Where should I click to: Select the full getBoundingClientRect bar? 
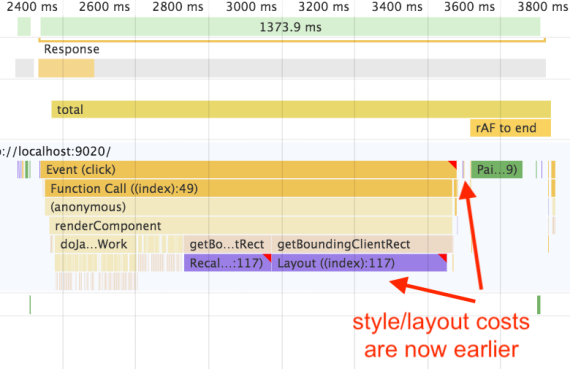point(362,244)
